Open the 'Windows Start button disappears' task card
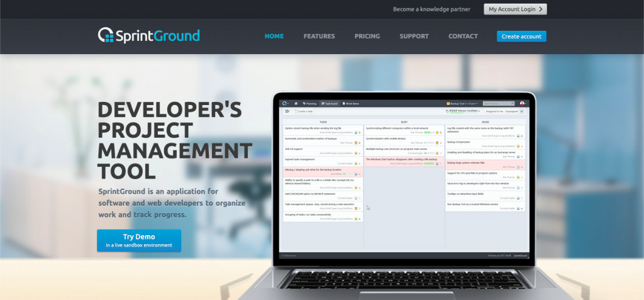Viewport: 644px width, 300px height. [404, 161]
